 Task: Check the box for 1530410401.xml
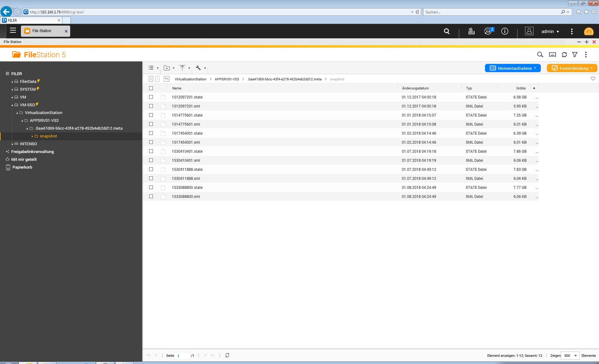coord(151,160)
